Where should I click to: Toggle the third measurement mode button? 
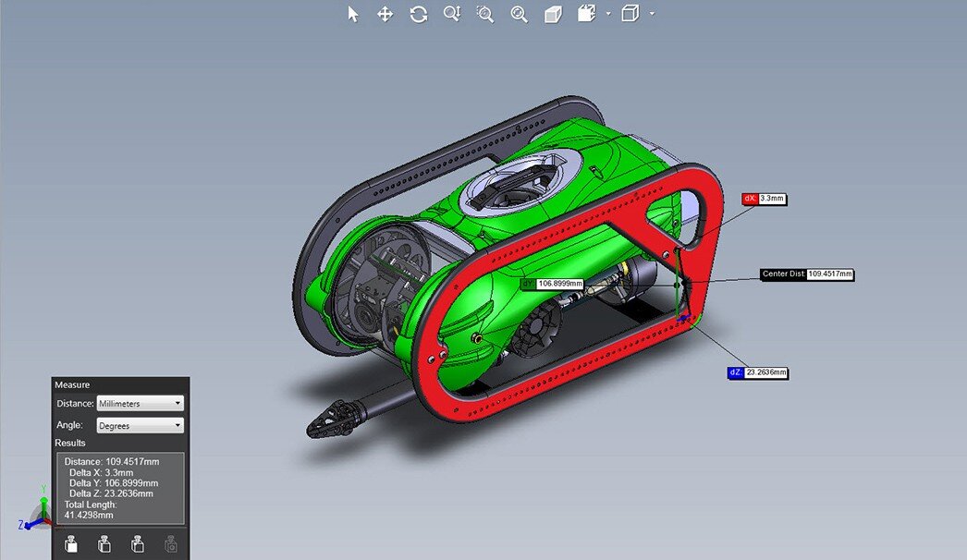137,544
